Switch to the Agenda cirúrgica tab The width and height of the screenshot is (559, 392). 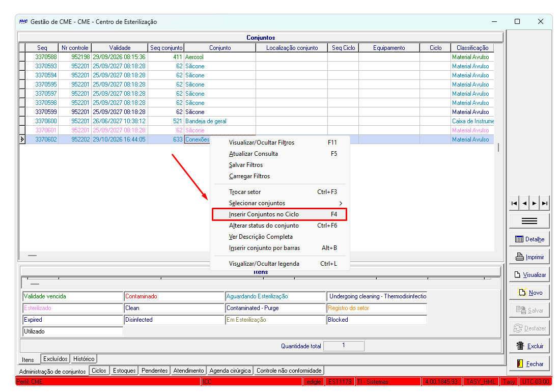[x=230, y=371]
